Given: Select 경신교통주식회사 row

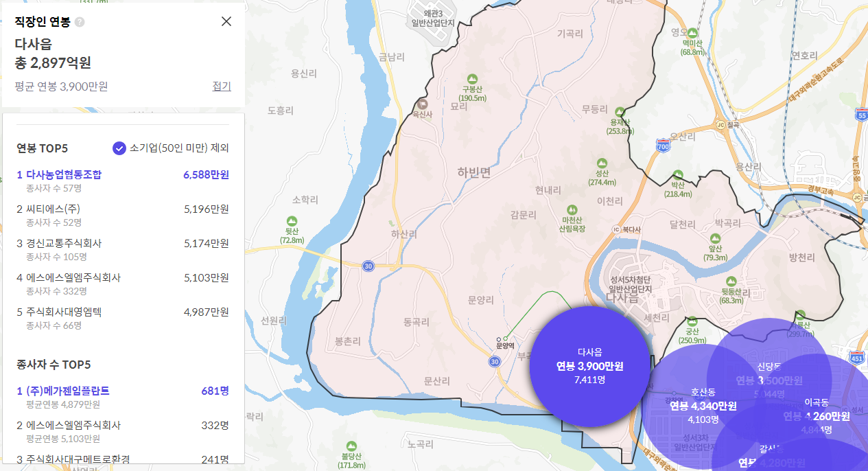Looking at the screenshot, I should tap(123, 249).
